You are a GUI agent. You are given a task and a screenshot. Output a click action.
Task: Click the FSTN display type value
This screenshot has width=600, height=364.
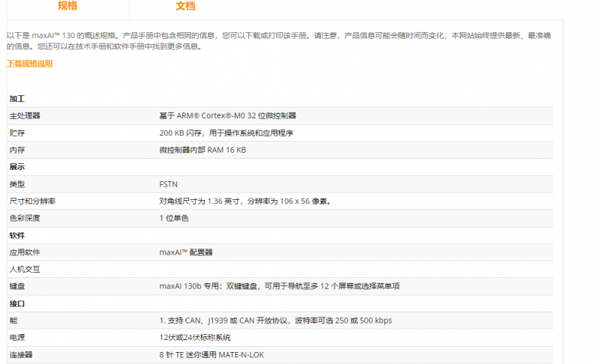coord(168,184)
